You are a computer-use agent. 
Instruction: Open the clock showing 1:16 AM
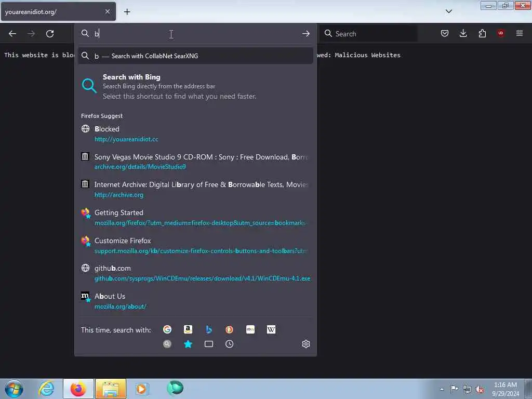(506, 389)
